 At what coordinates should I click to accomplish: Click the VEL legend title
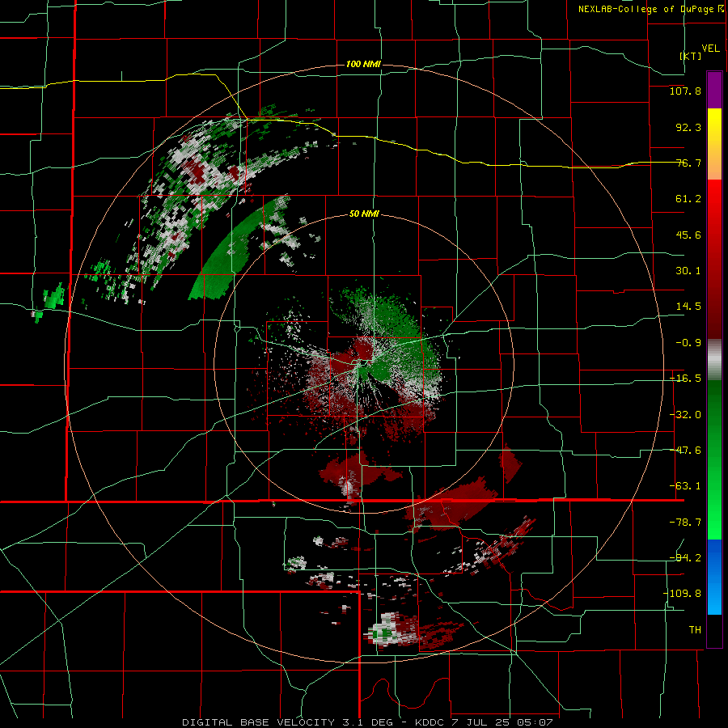(x=710, y=49)
